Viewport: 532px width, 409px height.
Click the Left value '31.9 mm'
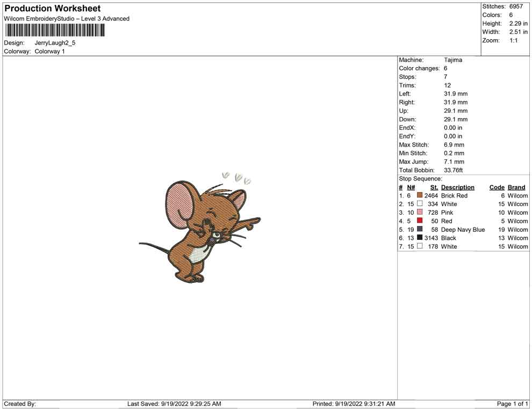pyautogui.click(x=456, y=94)
